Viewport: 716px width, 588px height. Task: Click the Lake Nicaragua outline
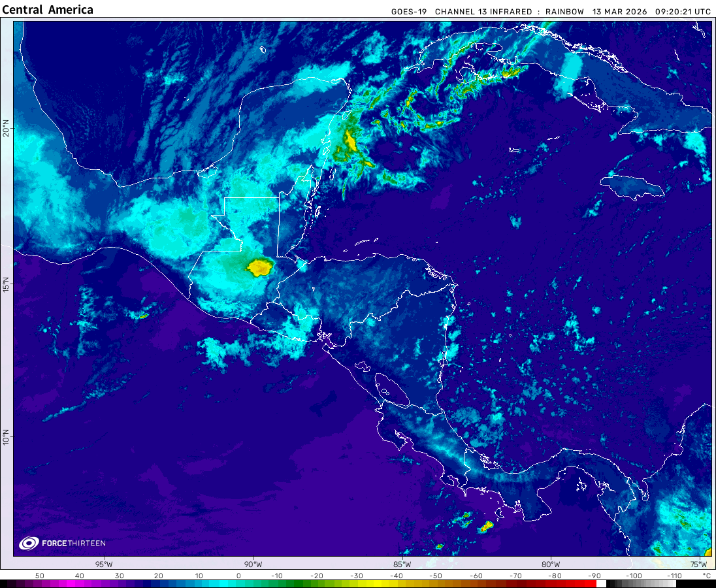(391, 389)
